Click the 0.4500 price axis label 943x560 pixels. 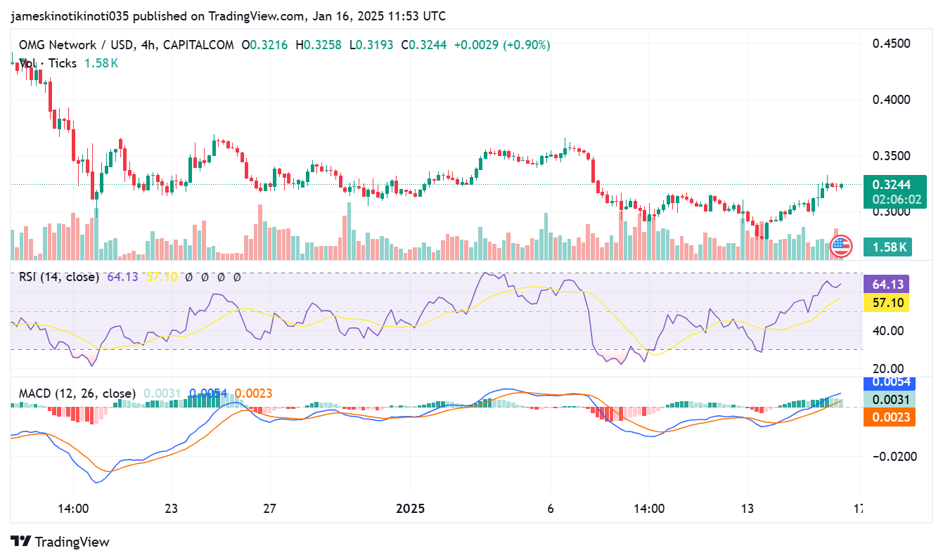point(891,44)
